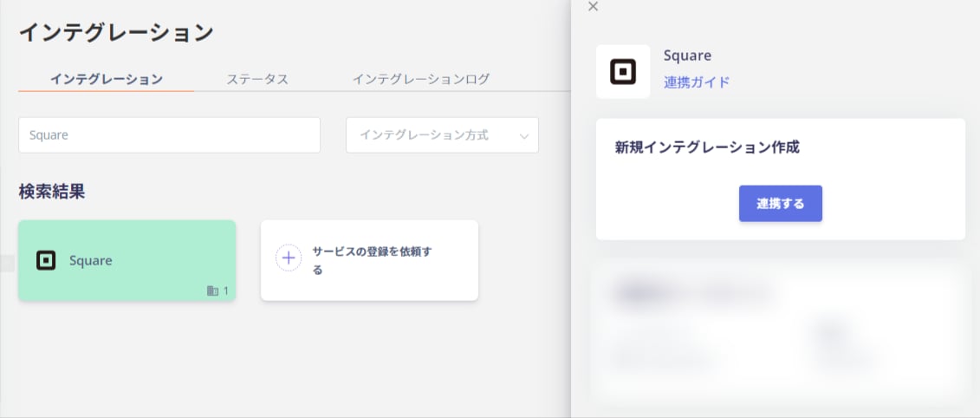Screen dimensions: 980x418
Task: Switch to the ステータス tab
Action: point(256,80)
